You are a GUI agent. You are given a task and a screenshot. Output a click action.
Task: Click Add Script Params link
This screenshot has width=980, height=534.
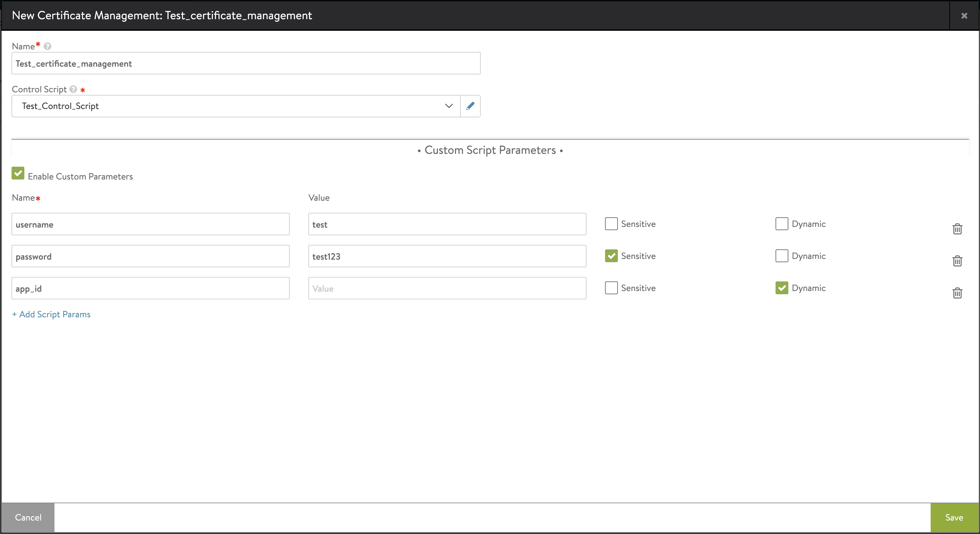click(51, 314)
